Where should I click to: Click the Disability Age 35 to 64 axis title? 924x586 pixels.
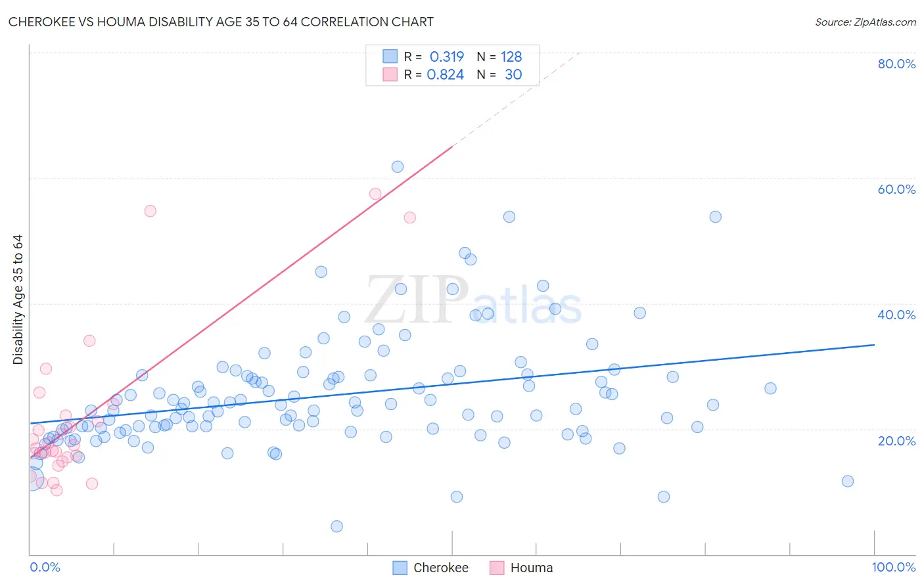click(x=18, y=300)
